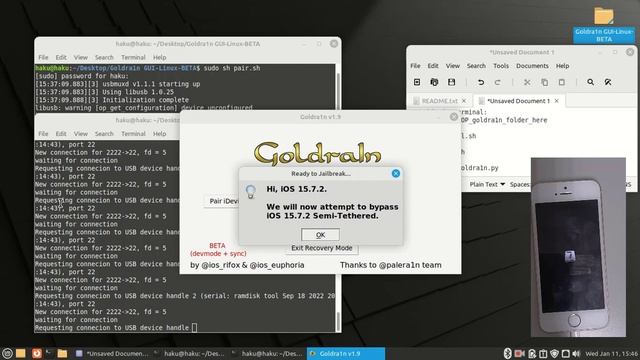Open Search menu in the lower terminal window
The image size is (640, 360).
tap(104, 133)
